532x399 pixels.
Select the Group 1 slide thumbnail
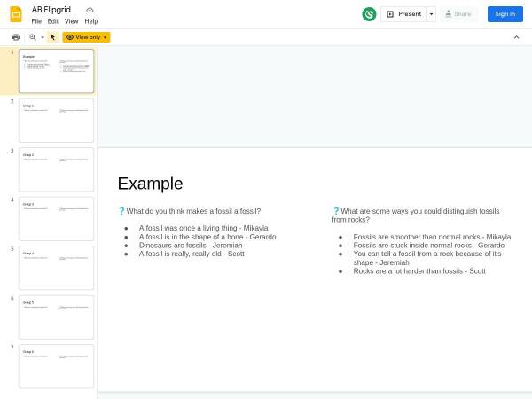coord(56,120)
